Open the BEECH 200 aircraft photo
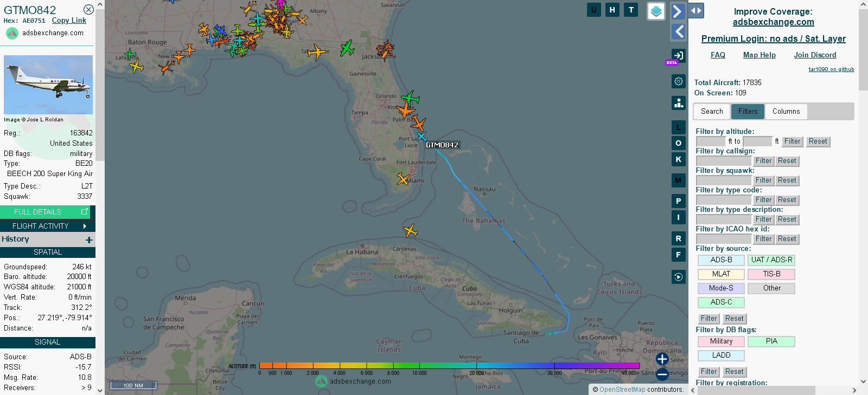The width and height of the screenshot is (868, 395). [x=48, y=85]
